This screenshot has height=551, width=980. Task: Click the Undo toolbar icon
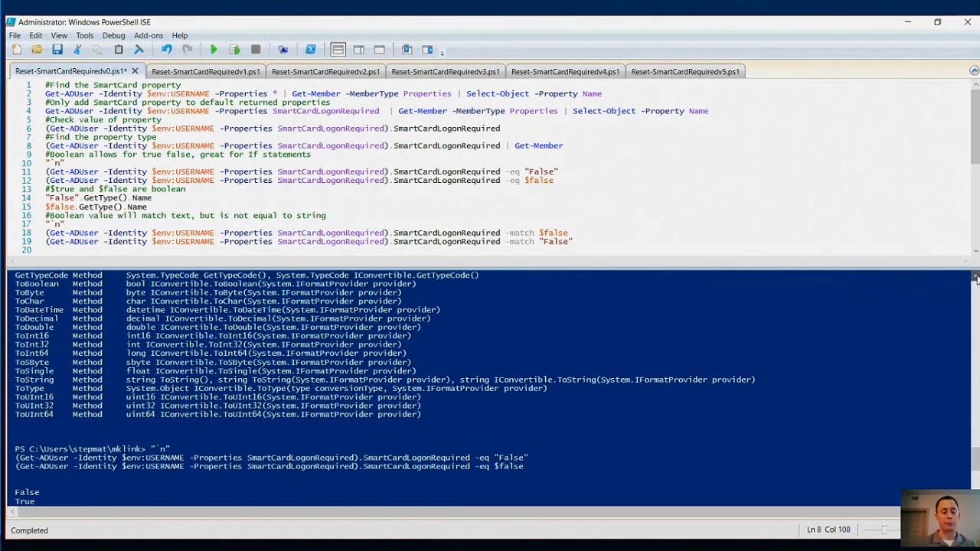(167, 49)
